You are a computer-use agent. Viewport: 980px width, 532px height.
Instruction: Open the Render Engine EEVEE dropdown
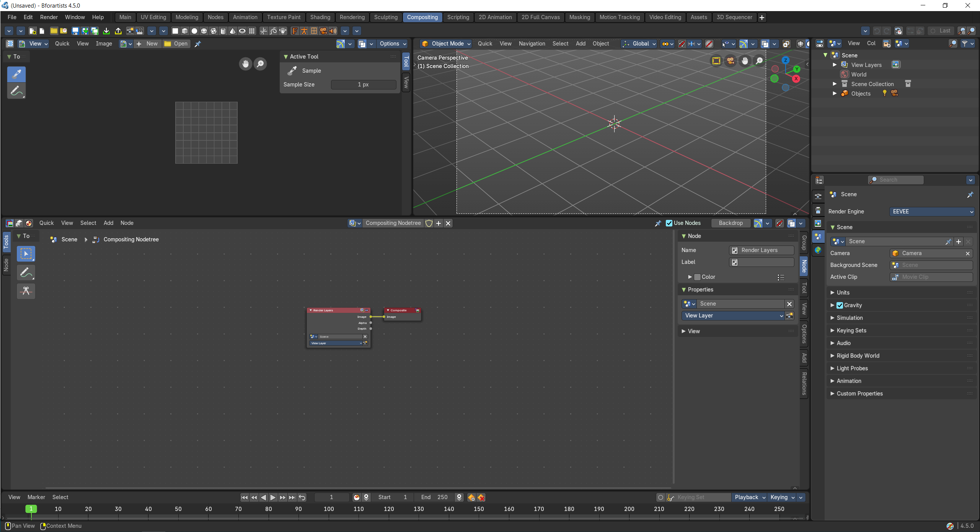[932, 211]
